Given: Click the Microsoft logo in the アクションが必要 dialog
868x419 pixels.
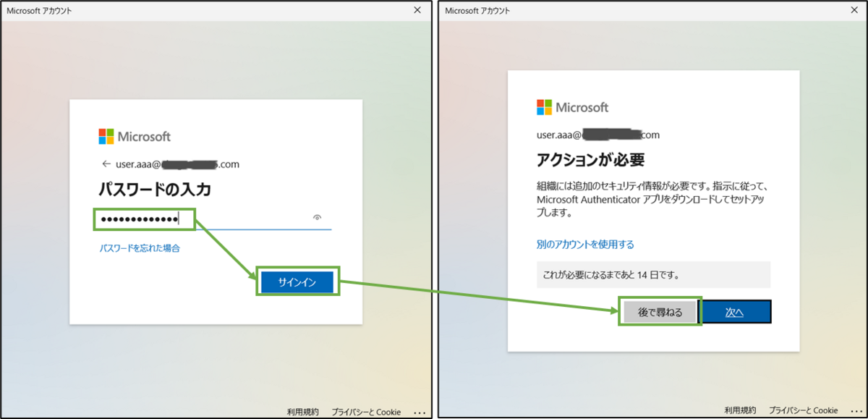Looking at the screenshot, I should [573, 107].
